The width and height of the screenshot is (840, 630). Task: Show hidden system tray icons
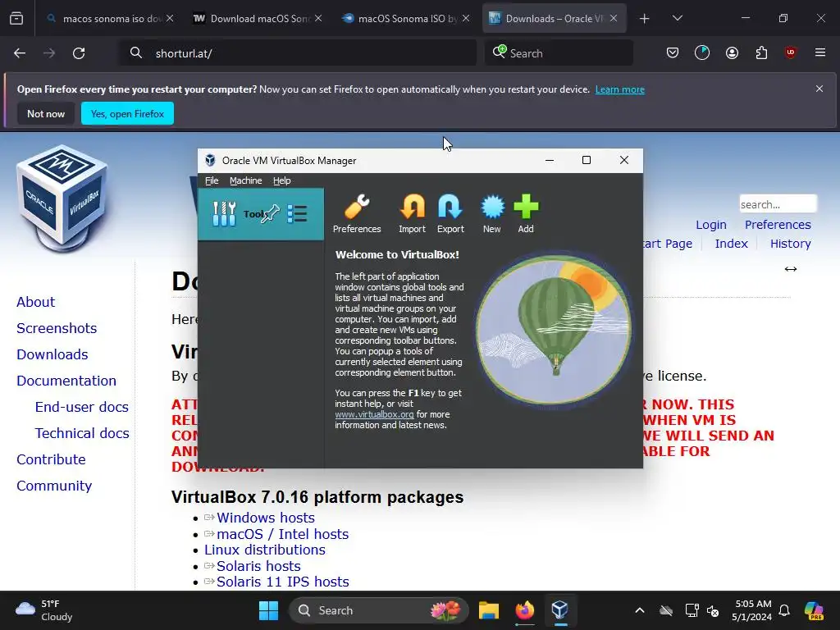point(640,610)
